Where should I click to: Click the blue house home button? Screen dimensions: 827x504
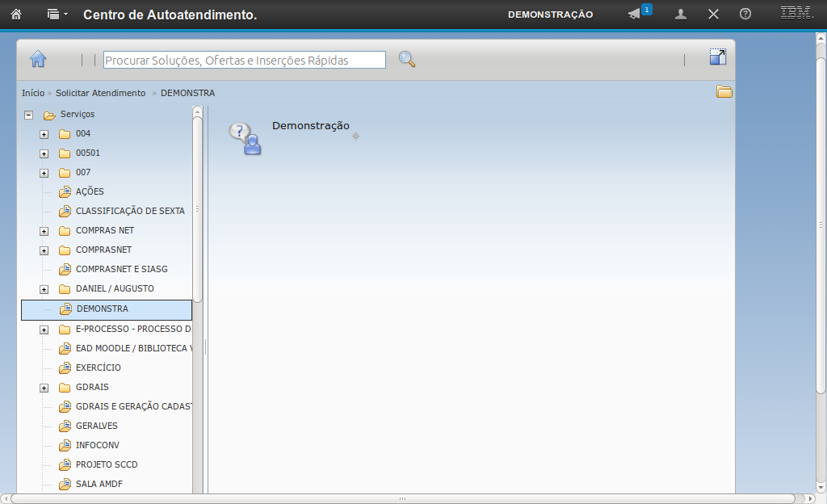point(38,59)
